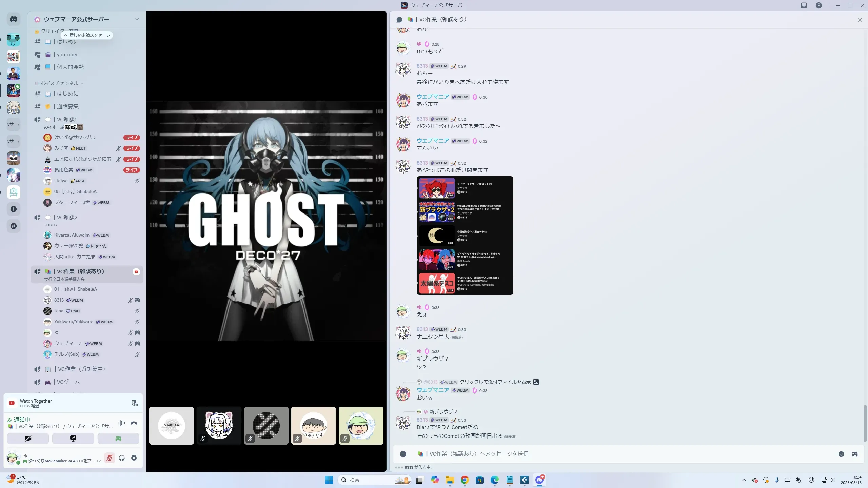Open the screen share button
The width and height of the screenshot is (868, 488).
pos(73,439)
